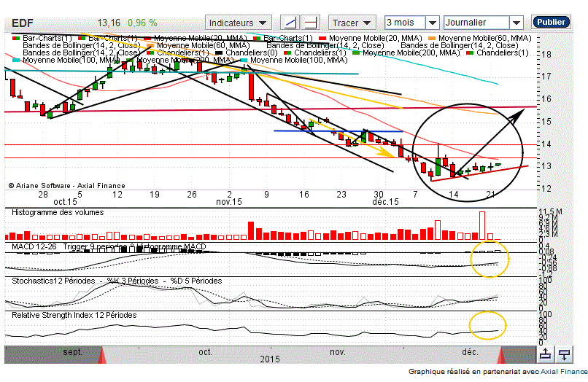Click the Ariane Software - Axial Finance copyright text
588x382 pixels.
pyautogui.click(x=66, y=186)
